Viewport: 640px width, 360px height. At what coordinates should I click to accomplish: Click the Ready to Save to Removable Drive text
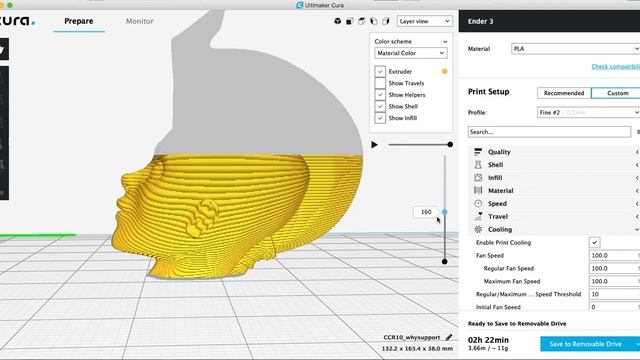[517, 324]
